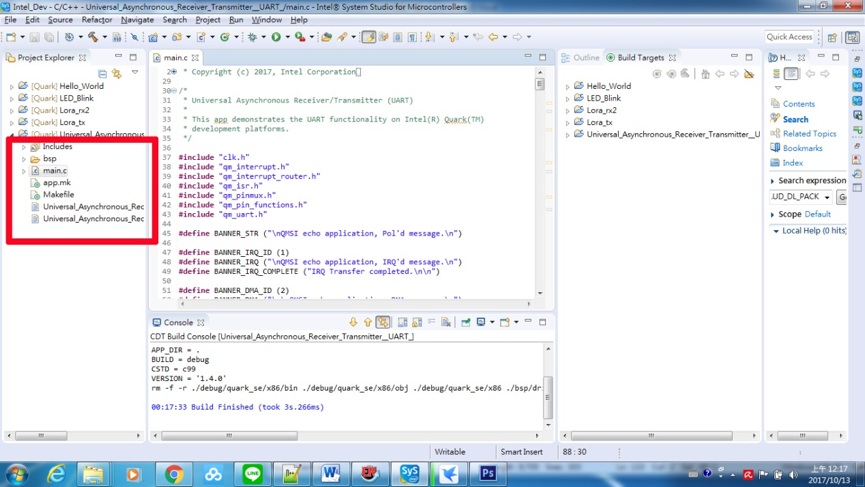This screenshot has width=865, height=487.
Task: Click the Next Annotation icon
Action: [429, 37]
